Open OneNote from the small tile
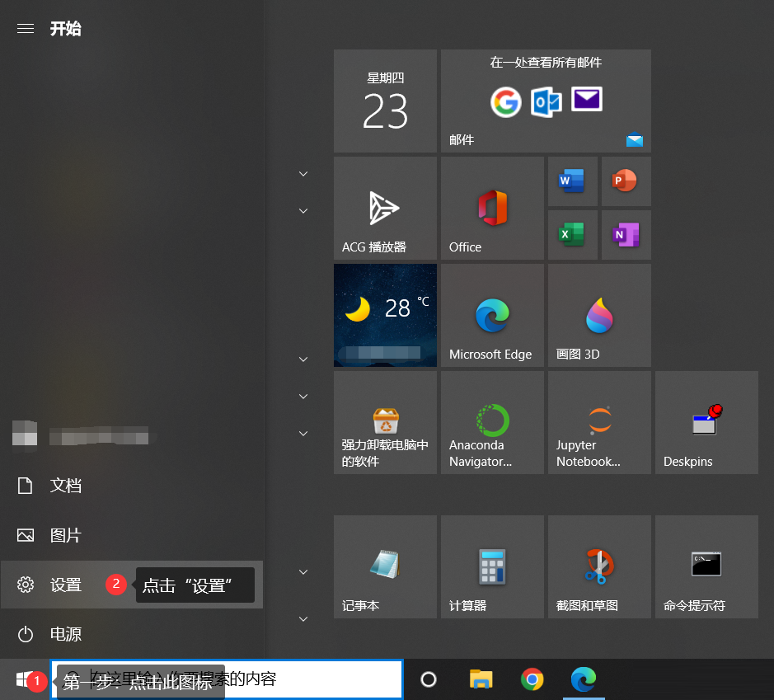The width and height of the screenshot is (774, 700). pos(626,235)
